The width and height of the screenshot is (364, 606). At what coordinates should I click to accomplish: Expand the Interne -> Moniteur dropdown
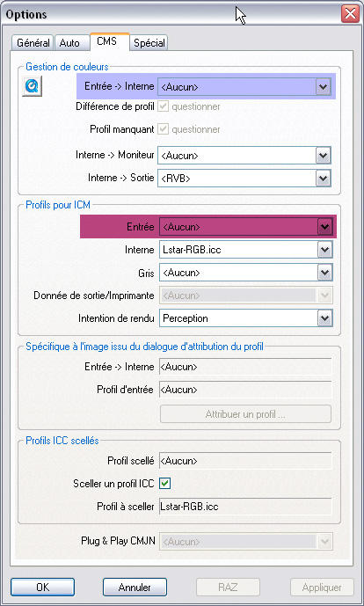[323, 156]
